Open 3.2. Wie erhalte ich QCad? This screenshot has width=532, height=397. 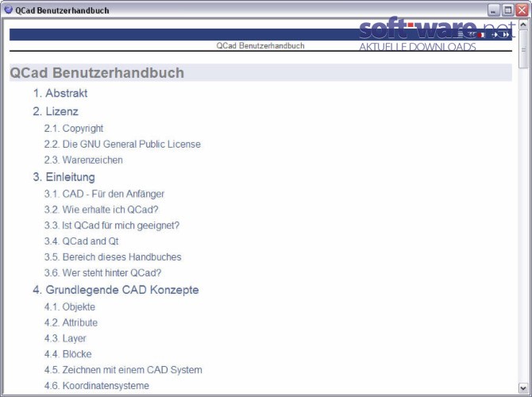tap(101, 210)
